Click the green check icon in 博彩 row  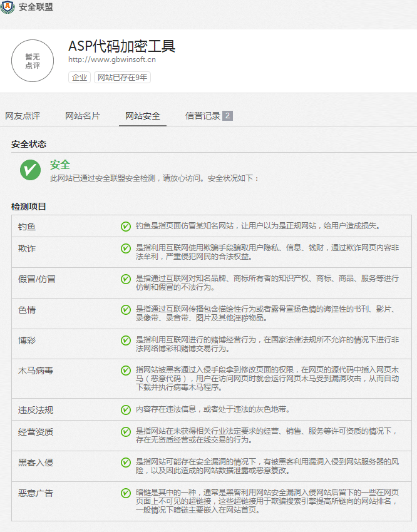[x=126, y=340]
